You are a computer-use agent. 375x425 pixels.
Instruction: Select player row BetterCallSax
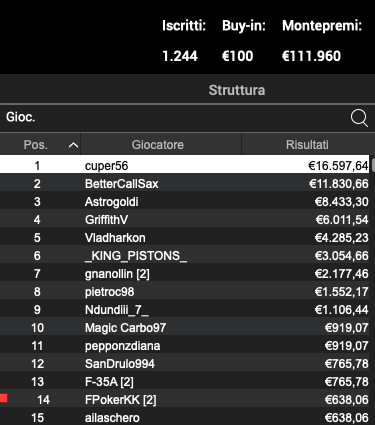[185, 184]
